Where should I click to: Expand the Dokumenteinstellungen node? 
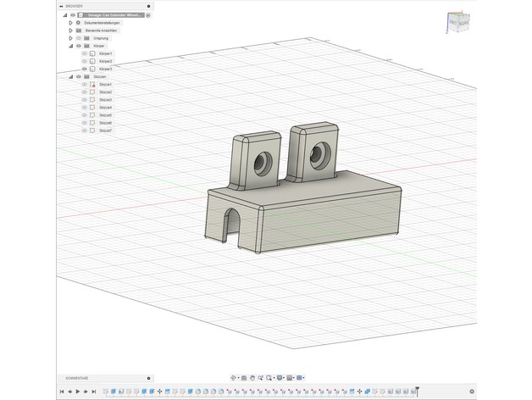[x=71, y=23]
